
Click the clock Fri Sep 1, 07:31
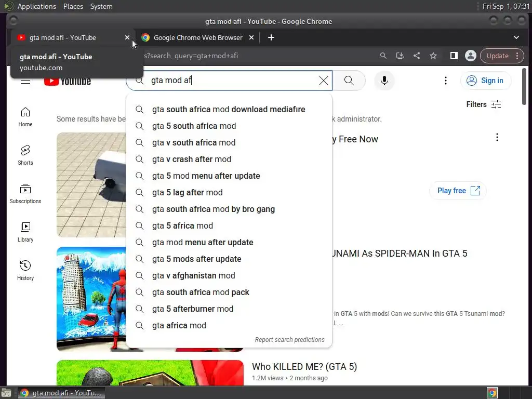point(506,6)
